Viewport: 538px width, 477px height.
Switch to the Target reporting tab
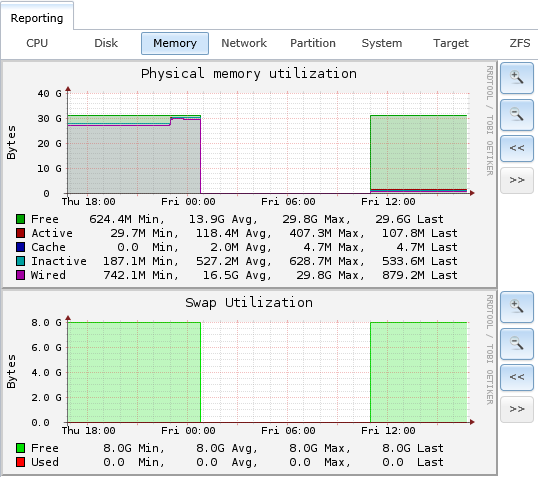click(451, 43)
